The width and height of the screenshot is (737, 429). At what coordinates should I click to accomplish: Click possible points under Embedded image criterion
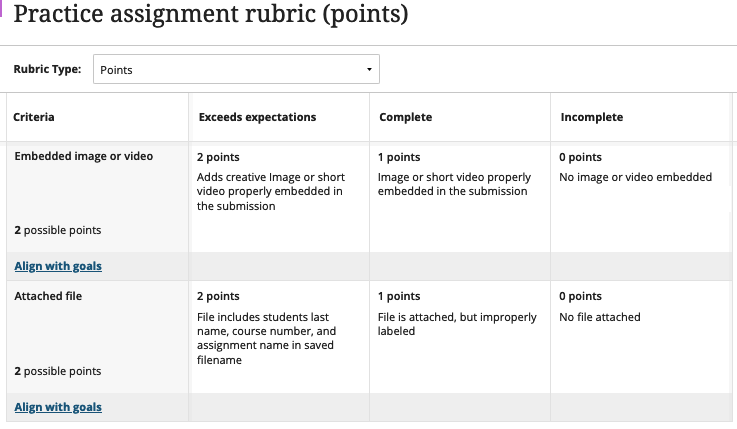(x=58, y=230)
